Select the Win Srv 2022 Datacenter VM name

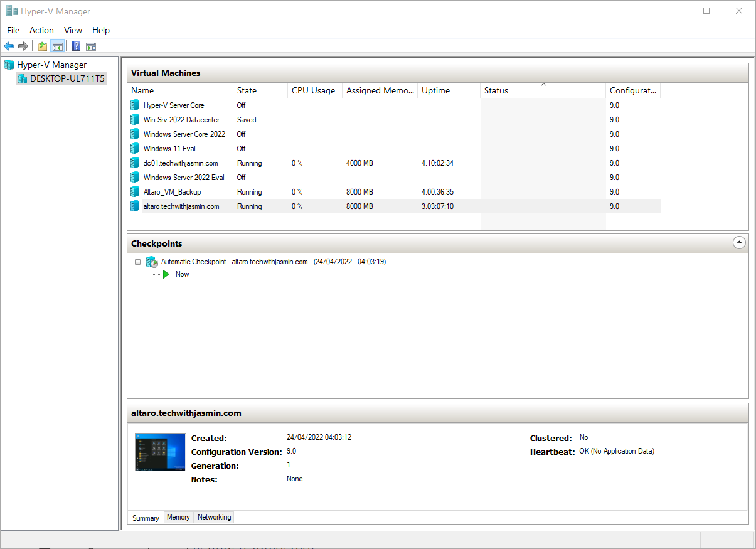coord(182,120)
